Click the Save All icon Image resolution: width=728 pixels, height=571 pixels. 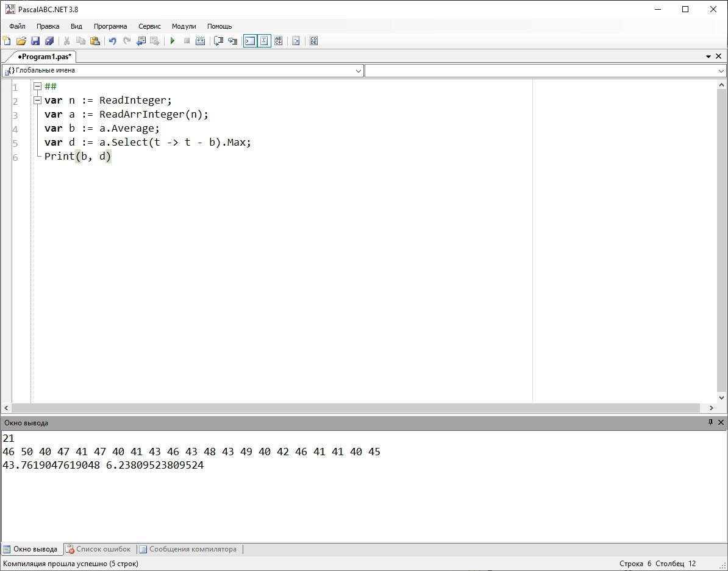[49, 41]
